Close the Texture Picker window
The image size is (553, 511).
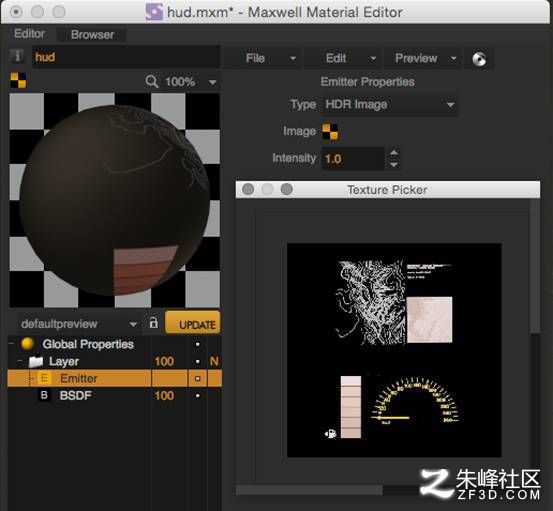tap(248, 189)
